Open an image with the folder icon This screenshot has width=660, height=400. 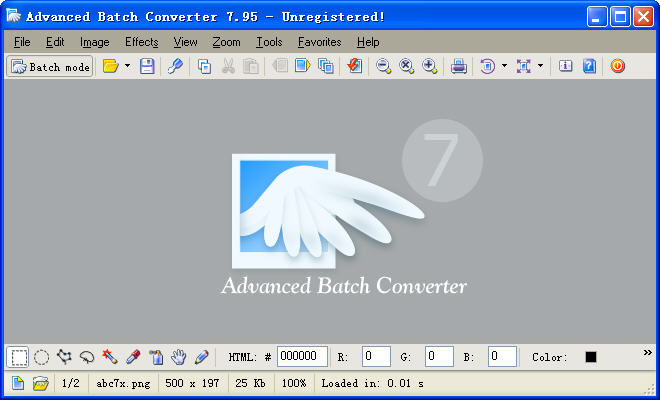(111, 66)
